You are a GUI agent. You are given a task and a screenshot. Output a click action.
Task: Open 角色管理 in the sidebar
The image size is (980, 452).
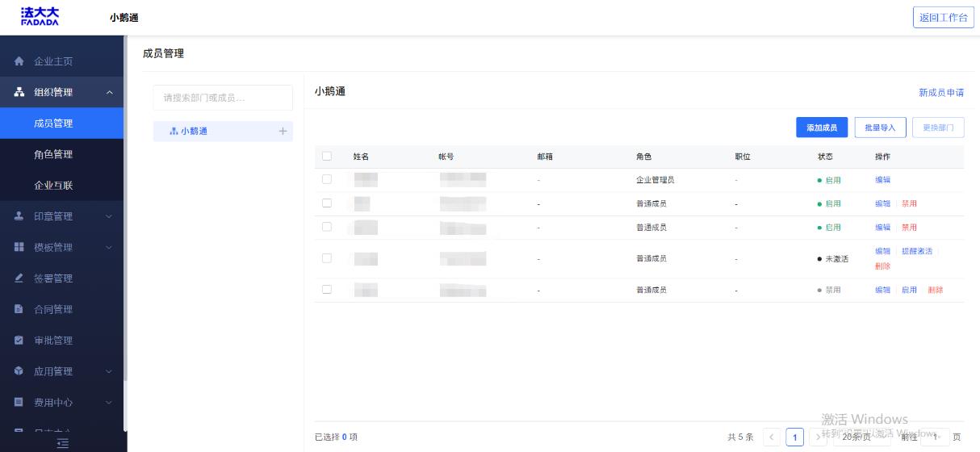pyautogui.click(x=61, y=154)
